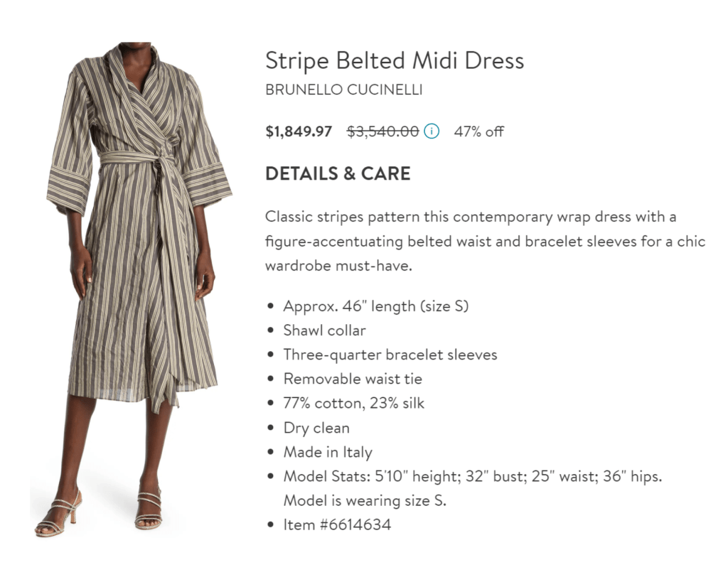Image resolution: width=728 pixels, height=582 pixels.
Task: Click the price info icon
Action: coord(432,131)
